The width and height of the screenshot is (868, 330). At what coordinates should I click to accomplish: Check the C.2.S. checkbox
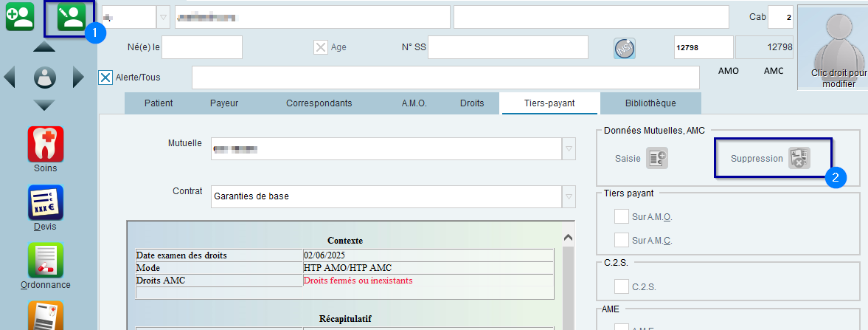coord(621,286)
